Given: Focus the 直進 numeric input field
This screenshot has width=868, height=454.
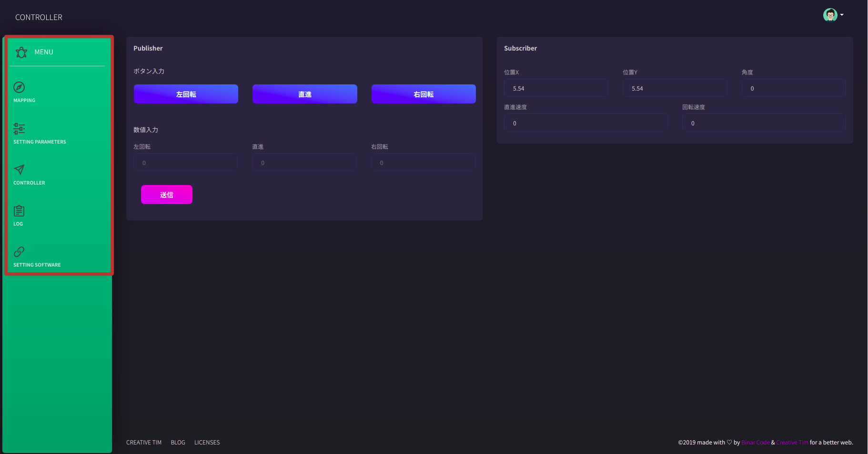Looking at the screenshot, I should 304,163.
